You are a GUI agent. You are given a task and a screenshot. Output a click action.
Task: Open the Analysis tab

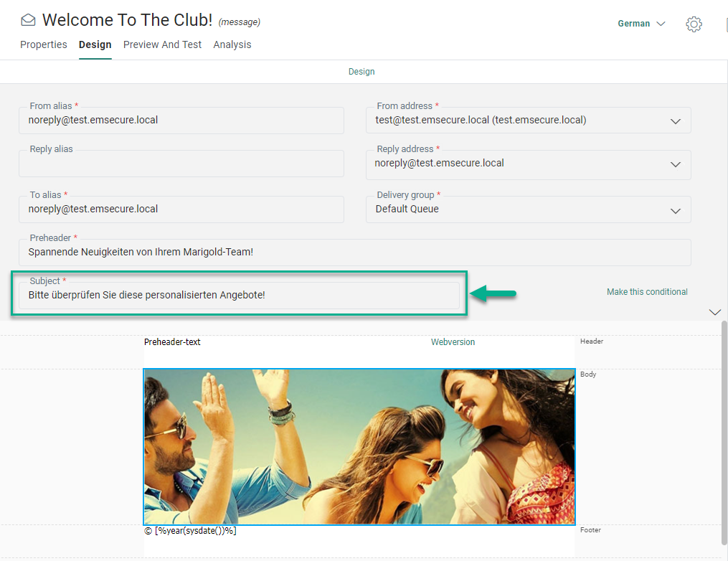coord(232,44)
